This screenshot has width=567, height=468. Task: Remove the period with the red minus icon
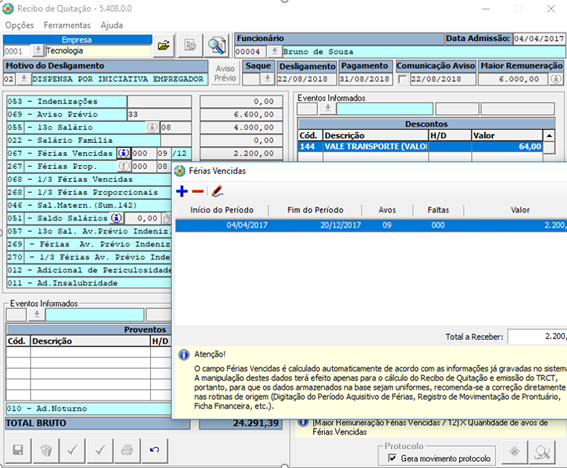coord(198,191)
